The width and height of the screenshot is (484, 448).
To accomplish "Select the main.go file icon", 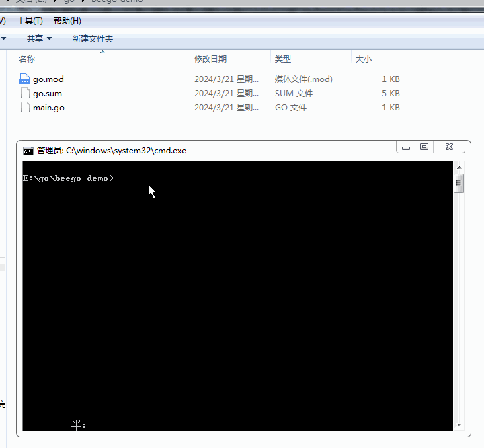I will pos(25,107).
